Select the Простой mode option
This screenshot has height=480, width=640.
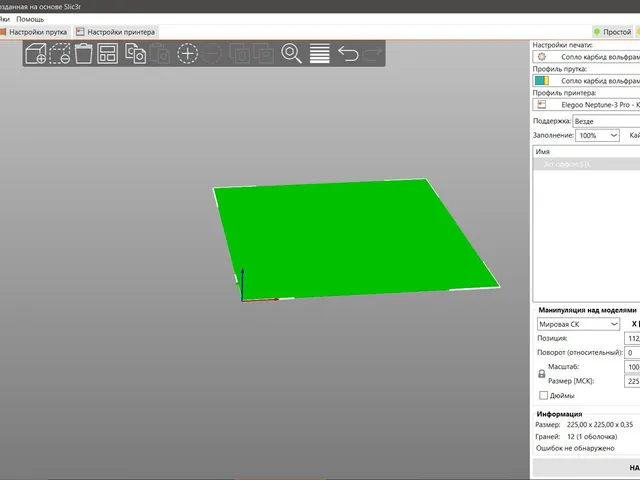click(612, 32)
